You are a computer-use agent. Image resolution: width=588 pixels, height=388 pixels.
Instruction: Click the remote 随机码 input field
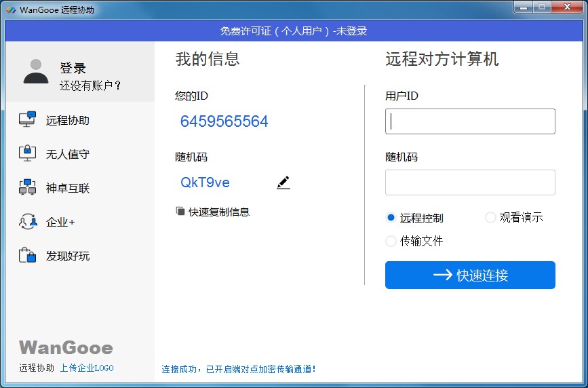click(470, 182)
